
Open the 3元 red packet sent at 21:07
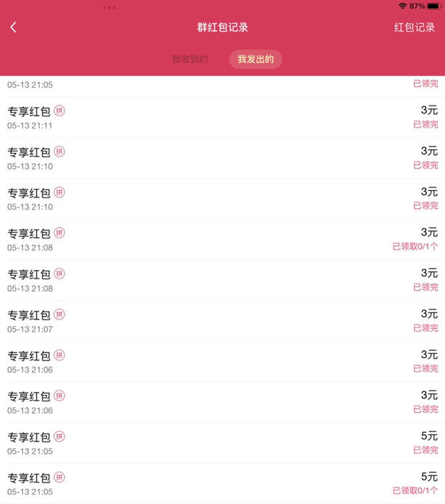[222, 321]
